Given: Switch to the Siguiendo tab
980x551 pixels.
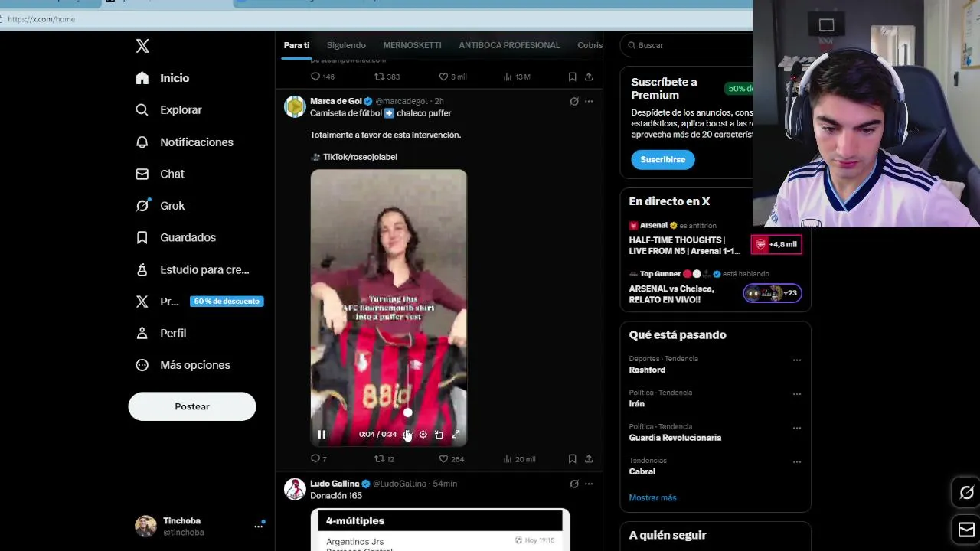Looking at the screenshot, I should click(346, 45).
